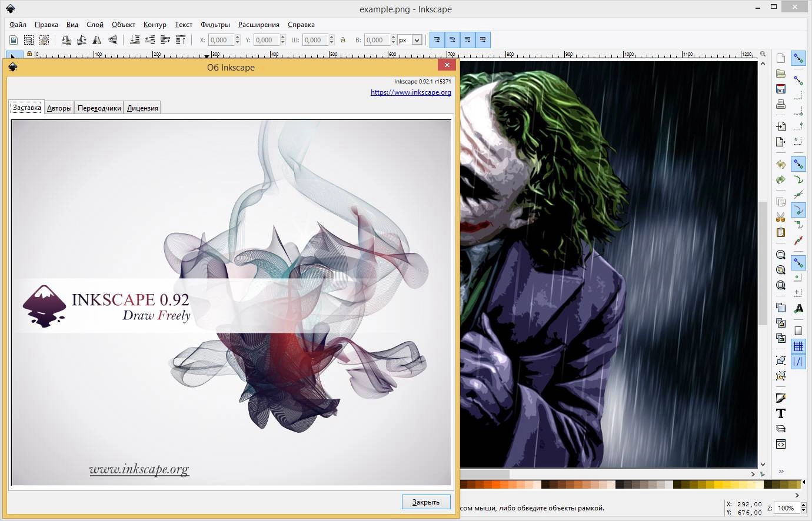Toggle the Enable snapping button at top right
Screen dimensions: 812x521
click(798, 58)
